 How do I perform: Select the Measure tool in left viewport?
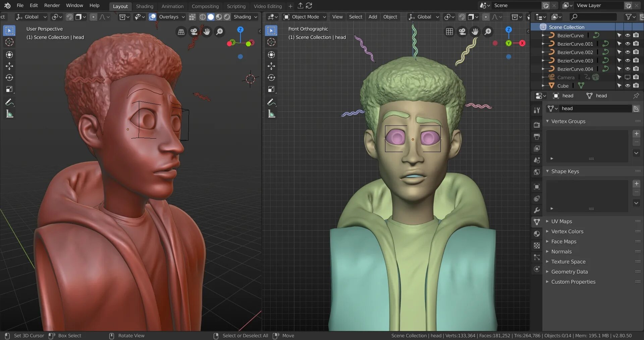click(x=9, y=114)
